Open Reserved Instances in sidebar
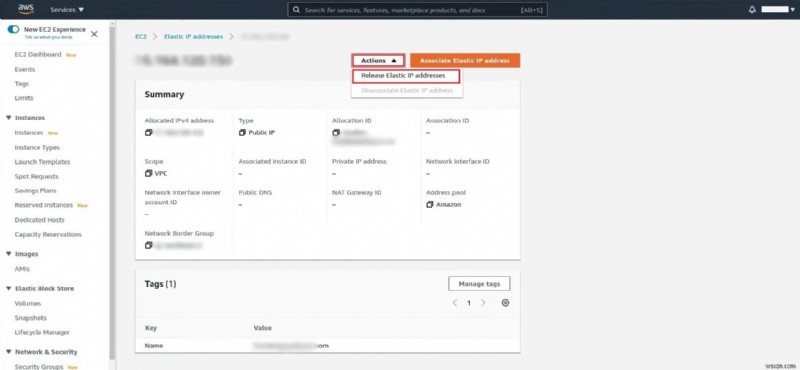The image size is (800, 370). (x=44, y=205)
